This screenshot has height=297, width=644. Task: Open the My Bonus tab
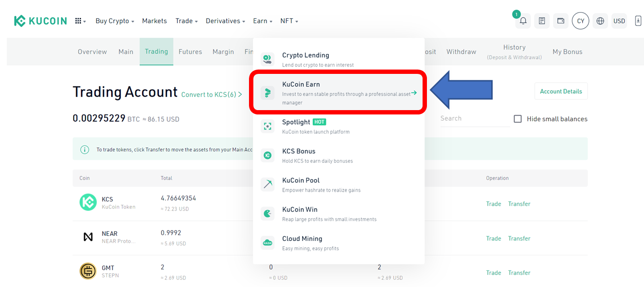tap(568, 52)
